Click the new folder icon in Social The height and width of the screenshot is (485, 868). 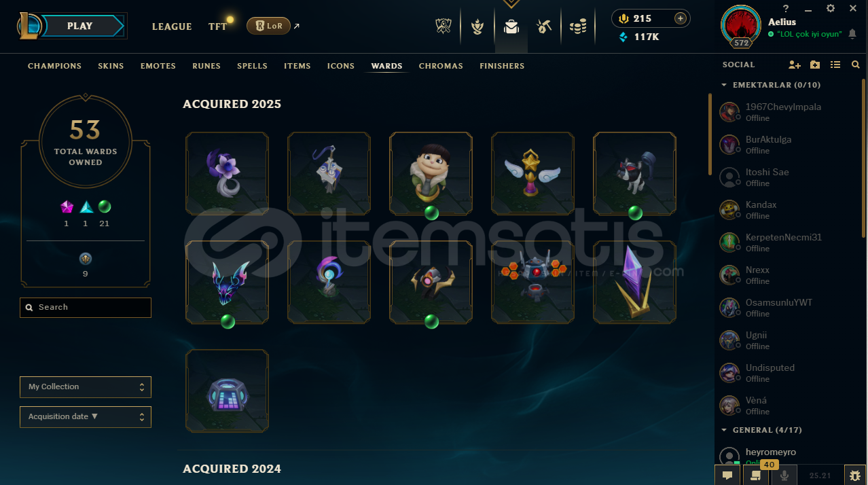pos(815,65)
